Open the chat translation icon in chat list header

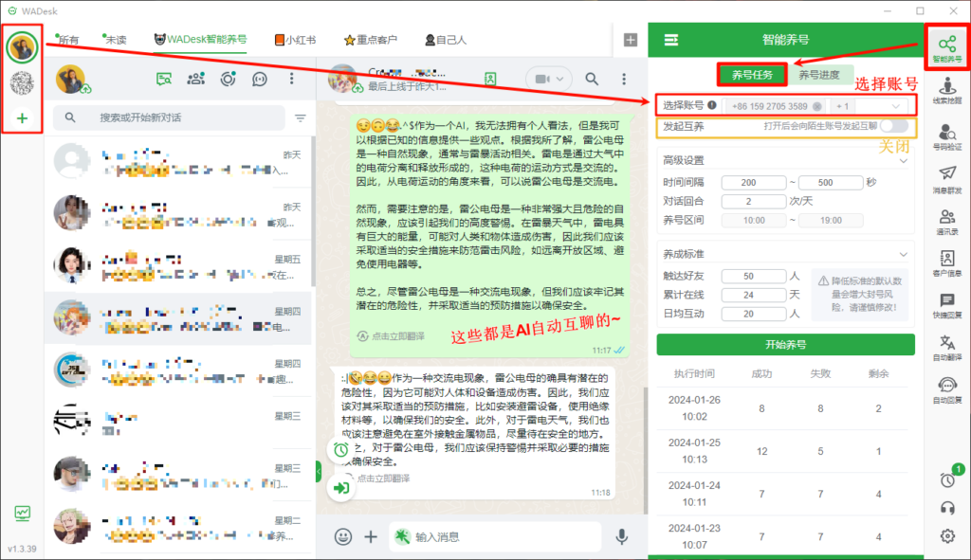[x=163, y=79]
